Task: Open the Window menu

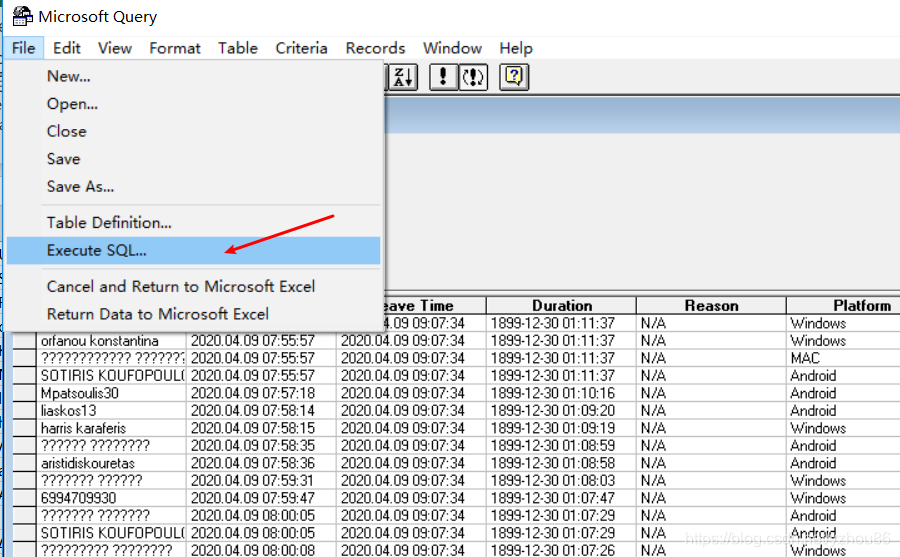Action: click(x=452, y=48)
